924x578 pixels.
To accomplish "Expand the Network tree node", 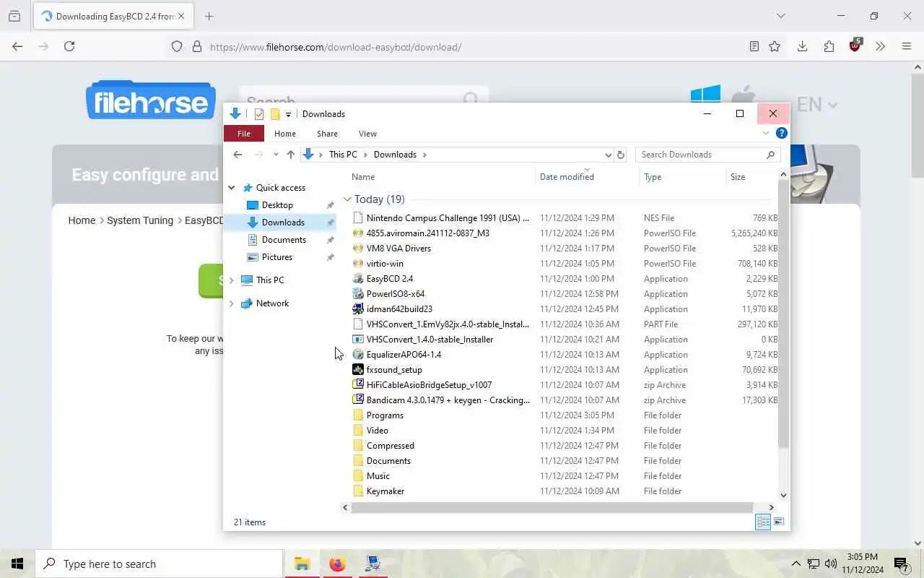I will [x=232, y=303].
